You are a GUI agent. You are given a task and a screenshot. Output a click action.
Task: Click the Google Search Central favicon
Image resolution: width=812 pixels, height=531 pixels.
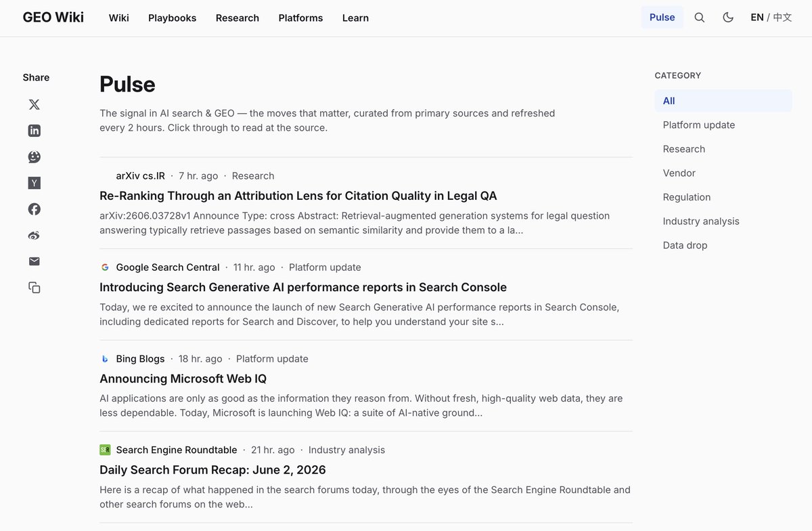(105, 268)
